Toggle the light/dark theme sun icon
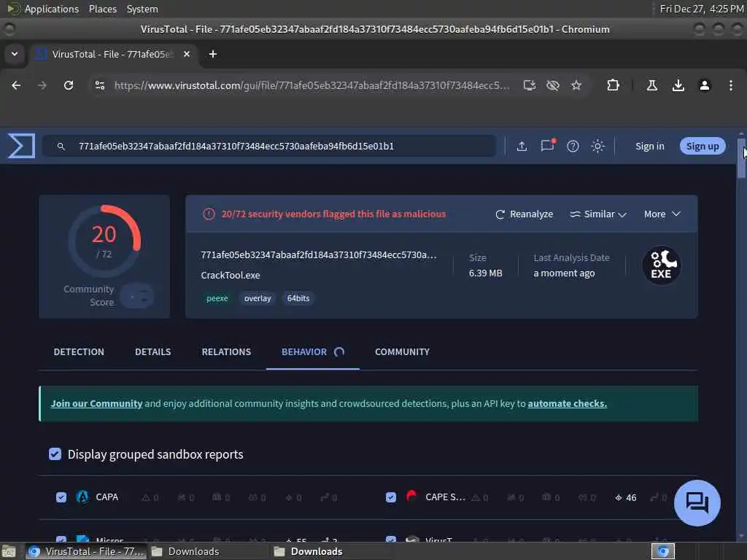747x560 pixels. 597,146
